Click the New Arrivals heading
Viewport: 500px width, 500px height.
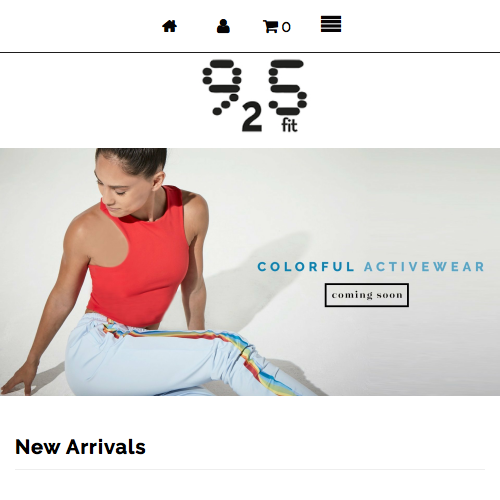point(80,447)
